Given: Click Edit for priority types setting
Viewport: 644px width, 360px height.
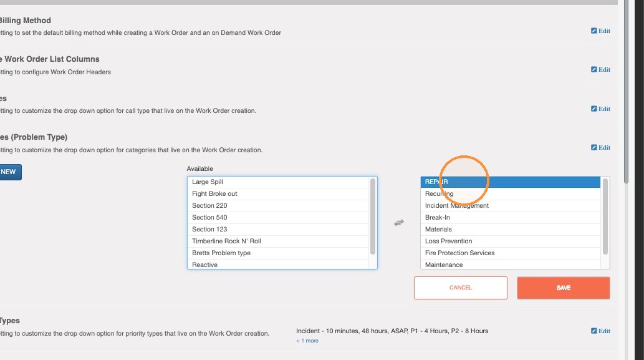Looking at the screenshot, I should (x=600, y=331).
